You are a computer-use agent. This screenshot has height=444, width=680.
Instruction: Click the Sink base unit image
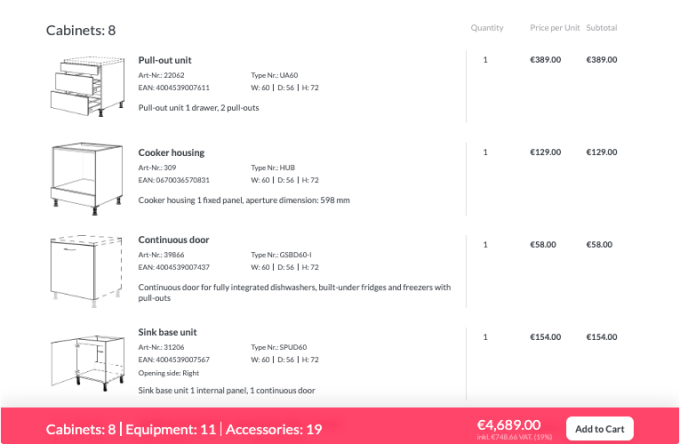[x=78, y=358]
